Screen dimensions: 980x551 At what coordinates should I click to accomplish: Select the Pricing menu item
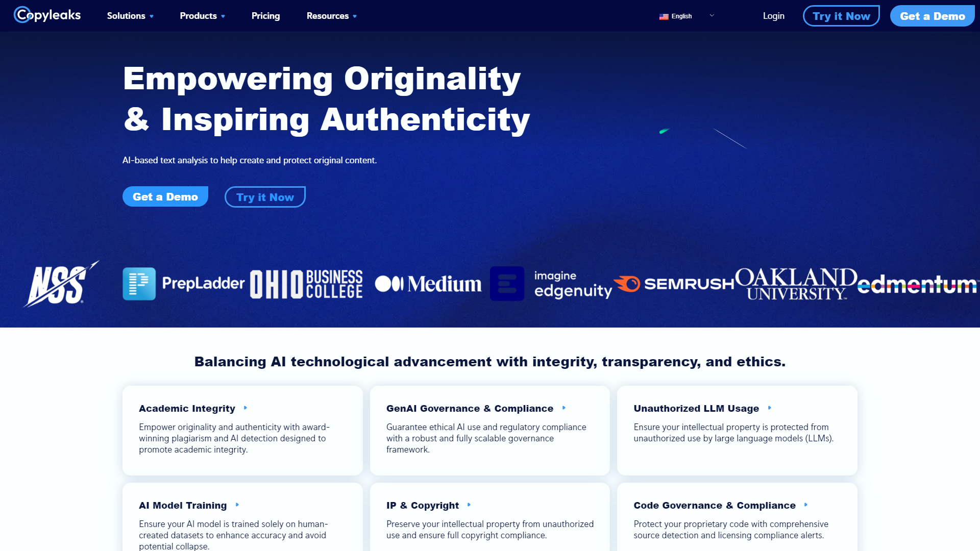(264, 15)
